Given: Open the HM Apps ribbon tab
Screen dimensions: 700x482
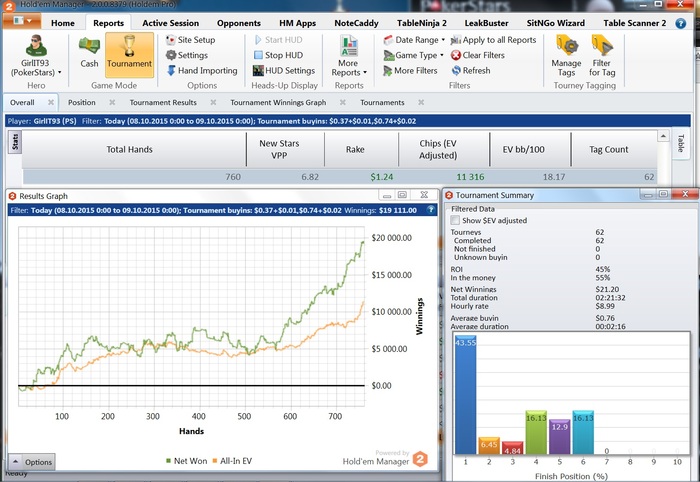Looking at the screenshot, I should [297, 23].
